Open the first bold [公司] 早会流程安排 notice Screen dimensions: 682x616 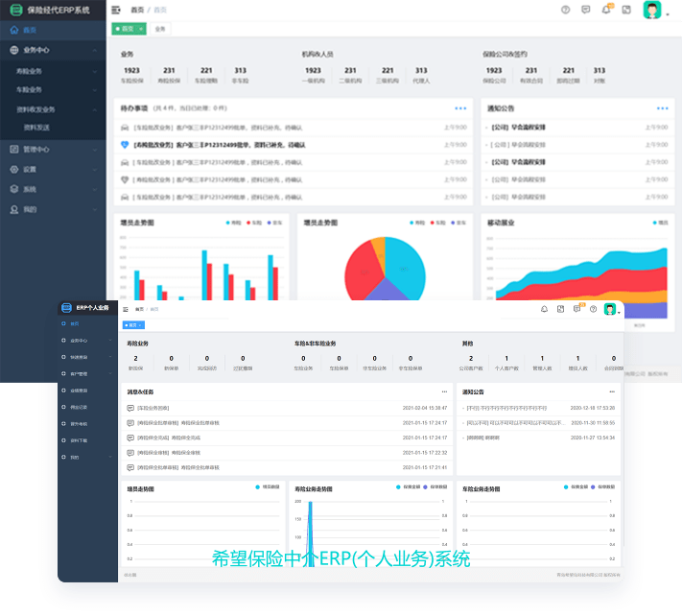(518, 128)
